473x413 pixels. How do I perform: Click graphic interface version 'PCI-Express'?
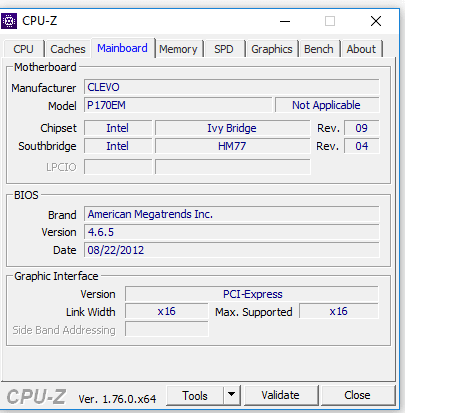pos(252,294)
